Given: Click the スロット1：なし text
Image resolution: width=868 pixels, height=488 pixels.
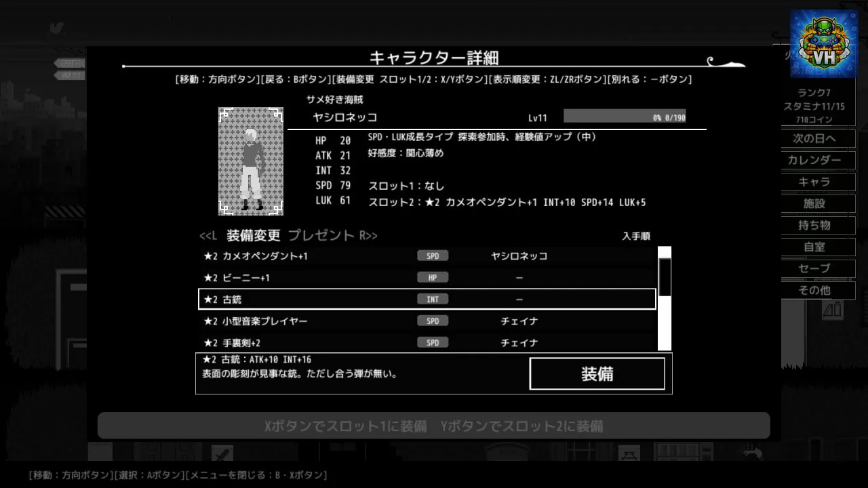Looking at the screenshot, I should click(x=406, y=186).
